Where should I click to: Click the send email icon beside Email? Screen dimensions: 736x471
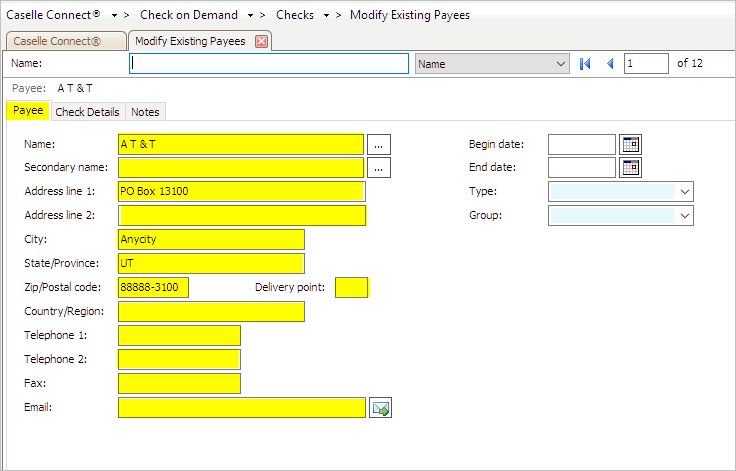point(380,407)
